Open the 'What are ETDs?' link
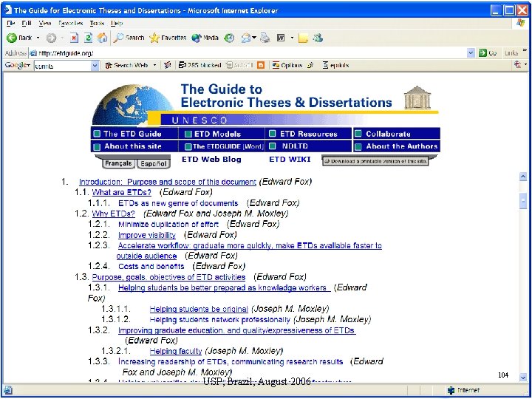 [x=121, y=192]
